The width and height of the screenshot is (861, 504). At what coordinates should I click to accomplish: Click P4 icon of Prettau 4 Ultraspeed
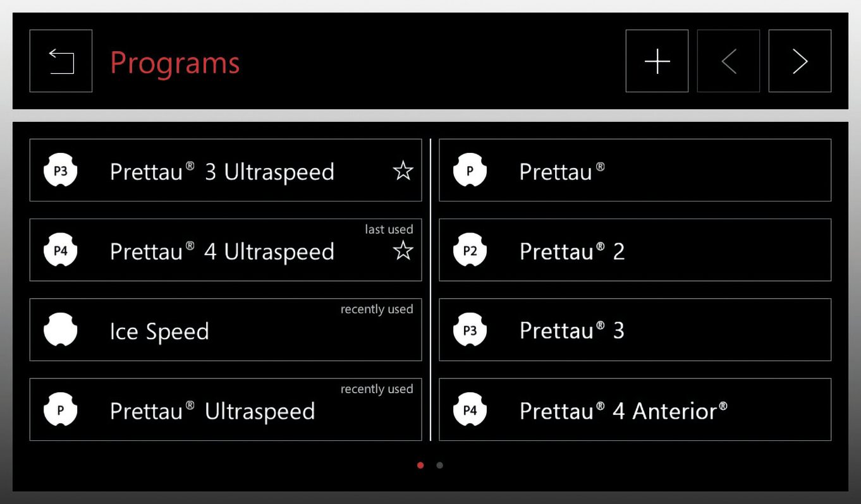61,251
